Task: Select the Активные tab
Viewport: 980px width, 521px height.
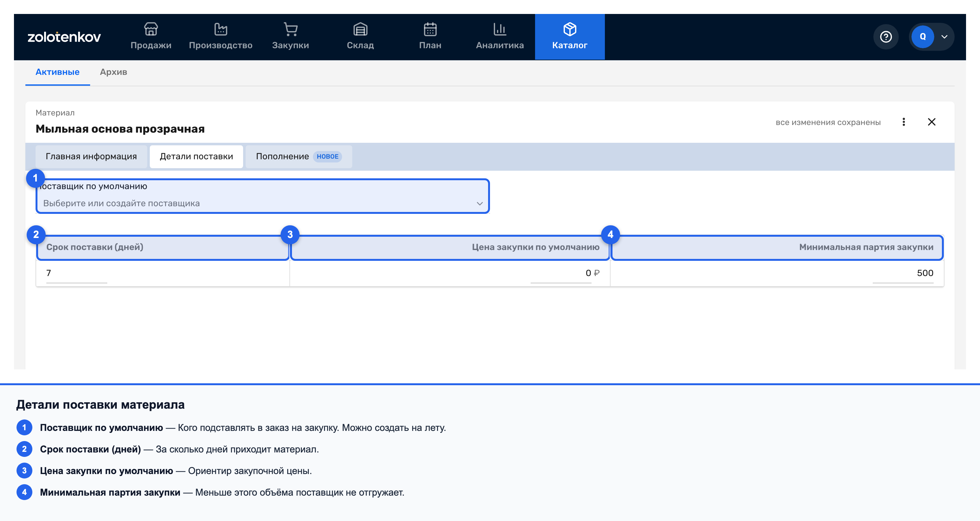Action: point(57,72)
